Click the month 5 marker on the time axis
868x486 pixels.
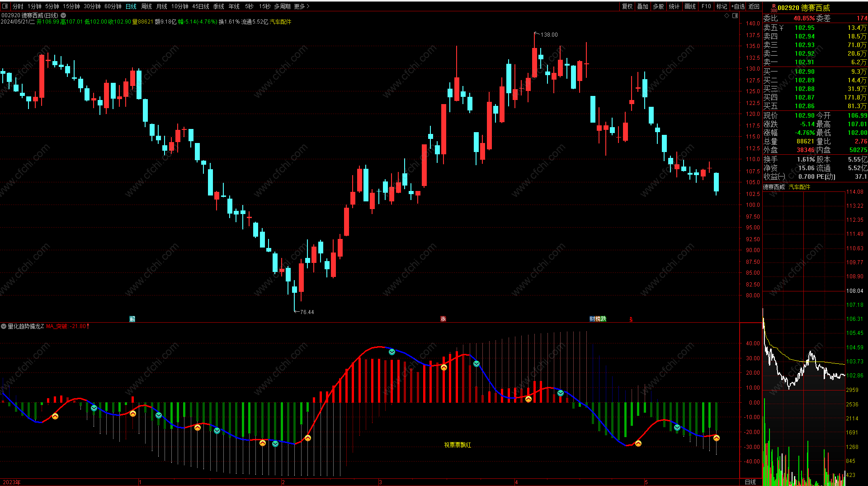click(646, 482)
